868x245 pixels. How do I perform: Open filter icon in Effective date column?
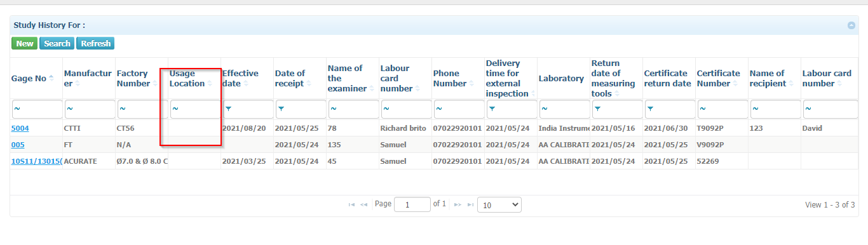coord(229,109)
